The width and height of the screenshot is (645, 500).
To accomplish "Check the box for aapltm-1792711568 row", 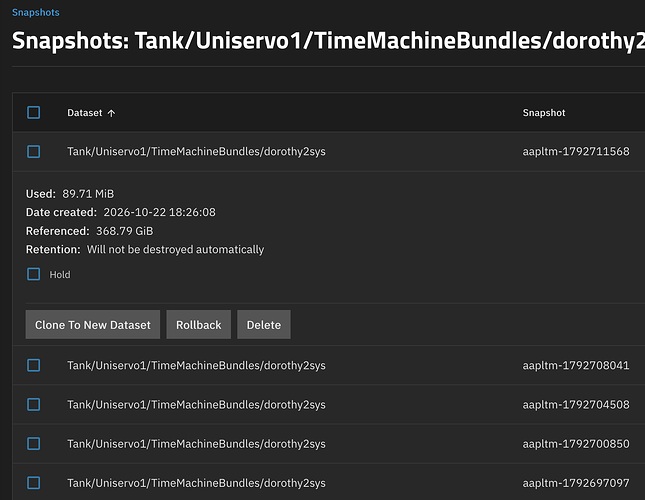I will click(34, 151).
